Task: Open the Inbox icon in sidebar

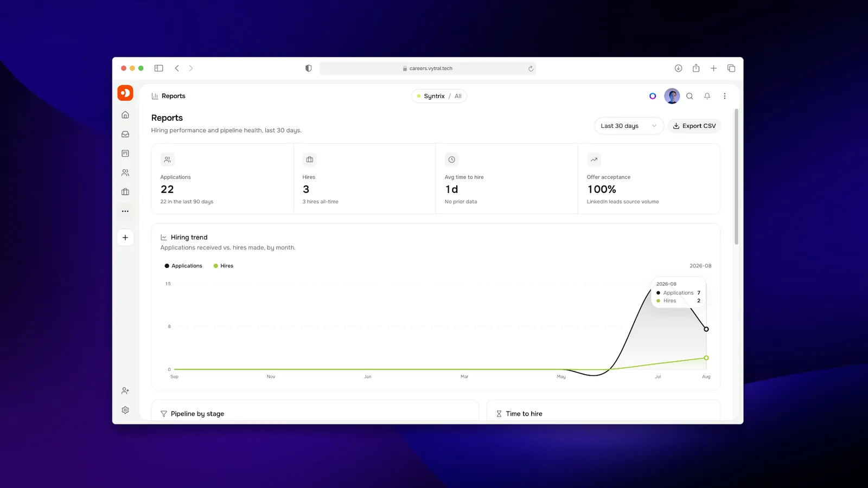Action: point(125,134)
